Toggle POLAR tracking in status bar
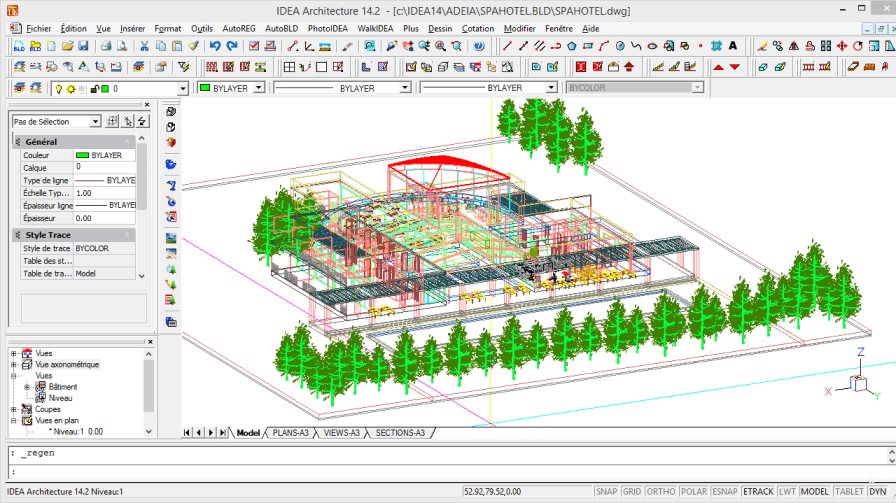Viewport: 896px width, 503px height. (x=694, y=492)
